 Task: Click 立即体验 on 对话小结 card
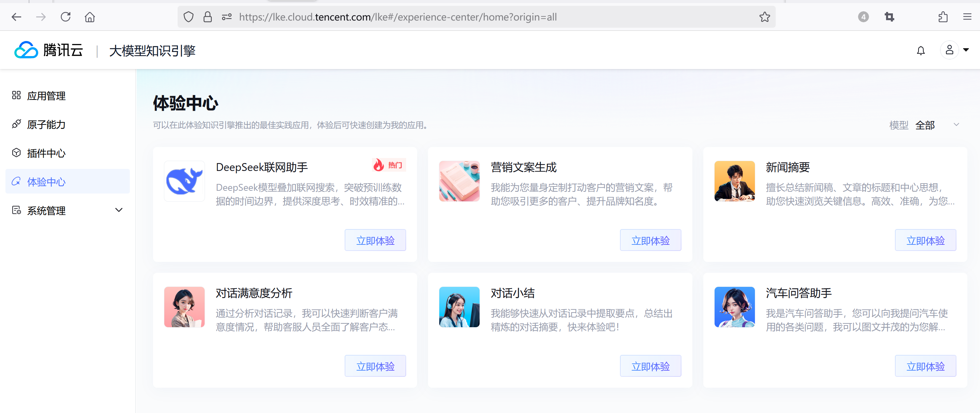[650, 366]
